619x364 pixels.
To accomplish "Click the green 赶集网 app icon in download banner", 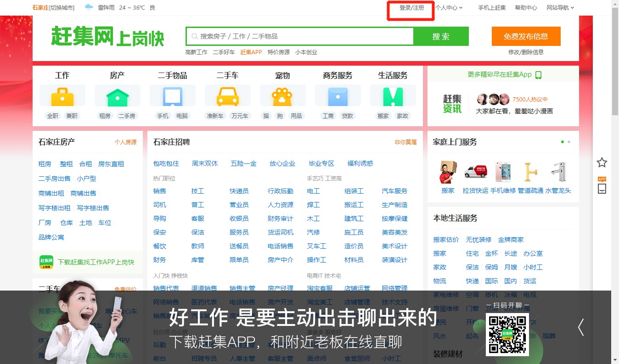I will (x=46, y=262).
